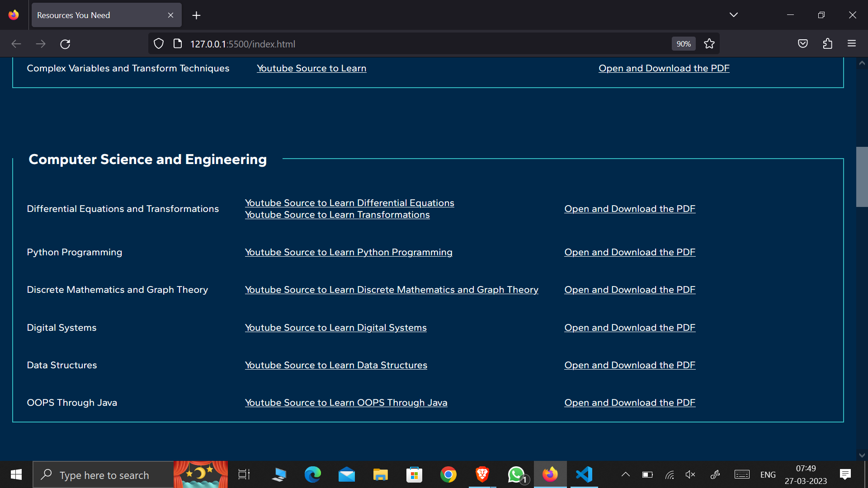868x488 pixels.
Task: Open Data Structures PDF download link
Action: (630, 365)
